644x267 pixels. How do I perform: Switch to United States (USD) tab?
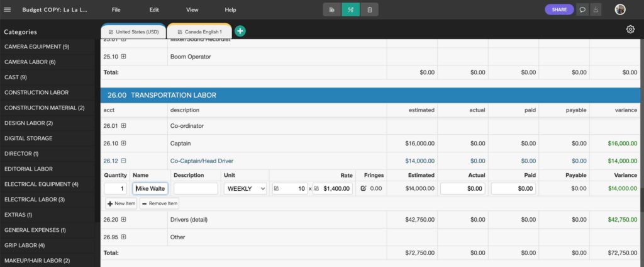coord(133,31)
